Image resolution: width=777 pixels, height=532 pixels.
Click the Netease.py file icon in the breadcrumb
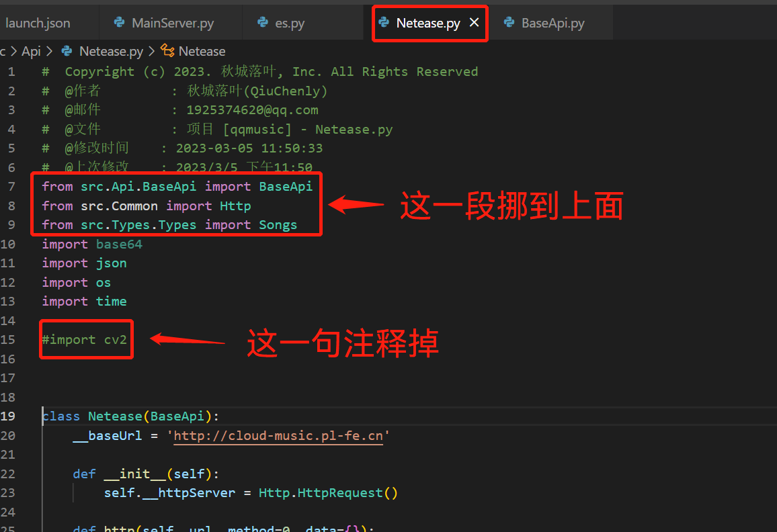pyautogui.click(x=65, y=51)
